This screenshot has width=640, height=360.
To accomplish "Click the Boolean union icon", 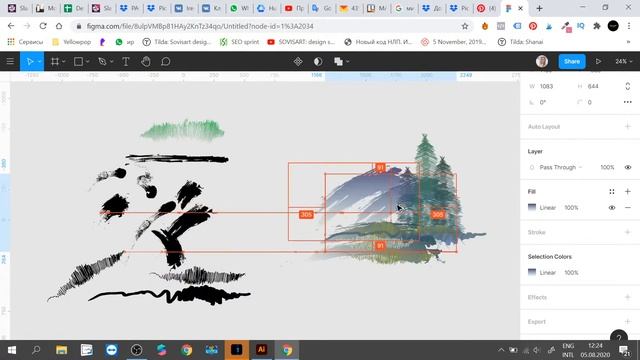I will (338, 62).
